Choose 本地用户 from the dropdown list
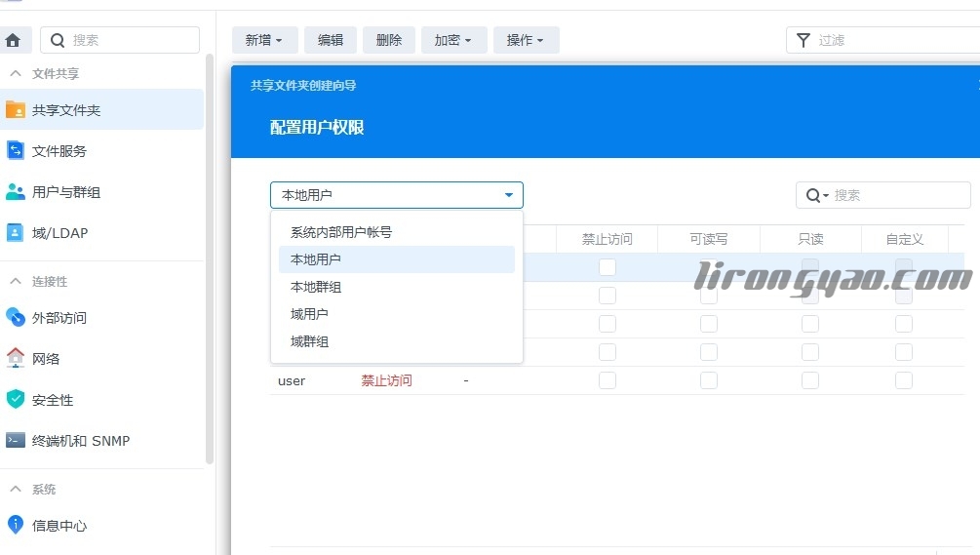 [x=396, y=259]
